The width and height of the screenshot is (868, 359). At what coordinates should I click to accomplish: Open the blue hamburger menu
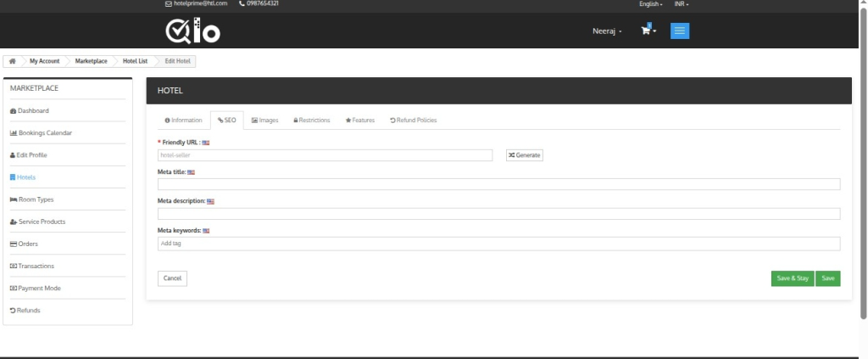pos(680,31)
